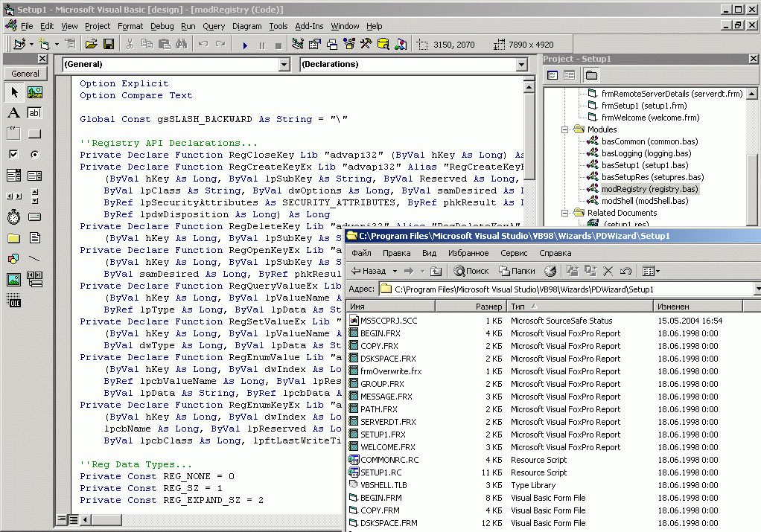The image size is (761, 532).
Task: Open the Add-Ins menu
Action: (x=308, y=26)
